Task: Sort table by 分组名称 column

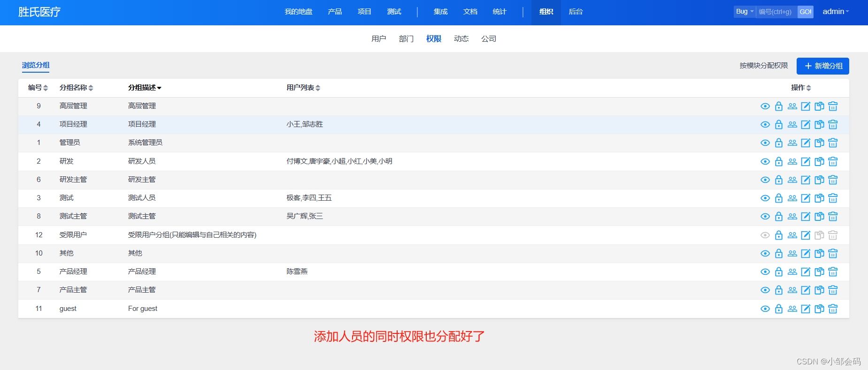Action: pos(77,88)
